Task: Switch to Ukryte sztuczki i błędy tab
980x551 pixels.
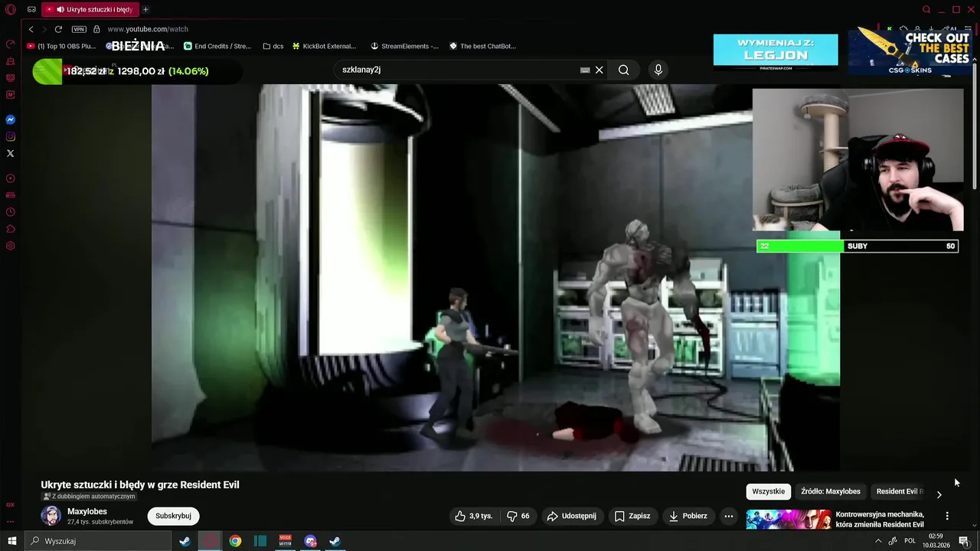Action: (x=89, y=10)
